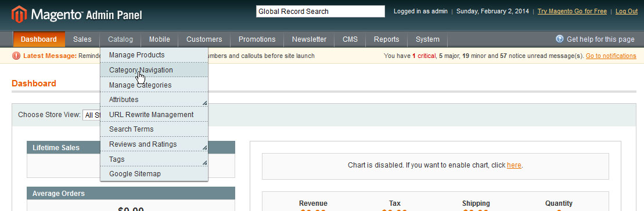Viewport: 644px width, 211px height.
Task: Open the Newsletter menu
Action: pos(310,39)
